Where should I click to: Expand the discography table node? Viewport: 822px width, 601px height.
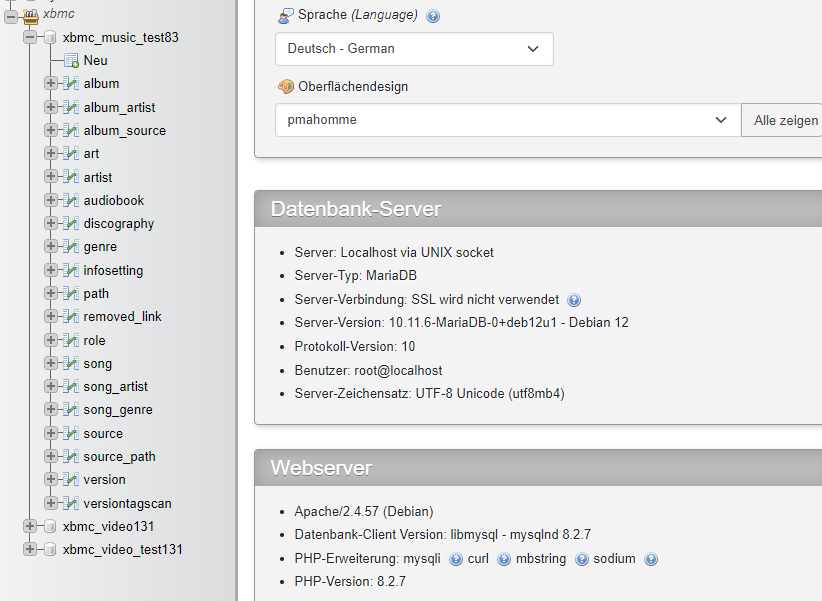[x=51, y=223]
